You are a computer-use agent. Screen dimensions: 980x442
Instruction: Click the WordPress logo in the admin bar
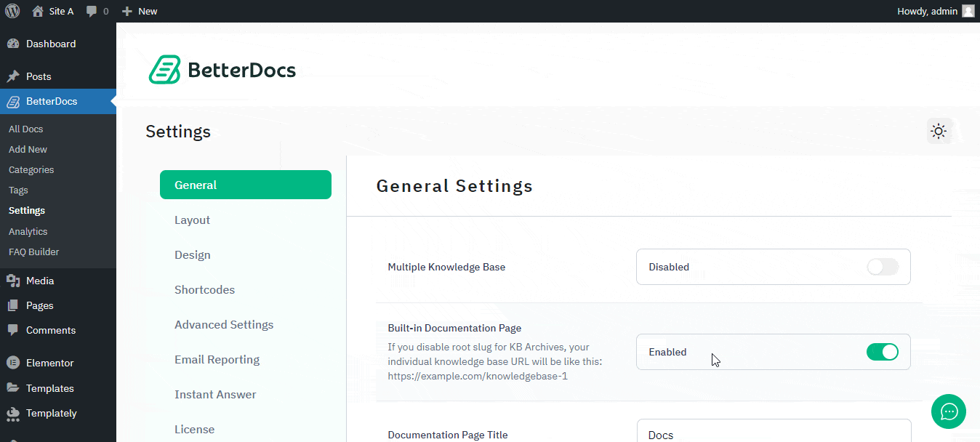12,11
